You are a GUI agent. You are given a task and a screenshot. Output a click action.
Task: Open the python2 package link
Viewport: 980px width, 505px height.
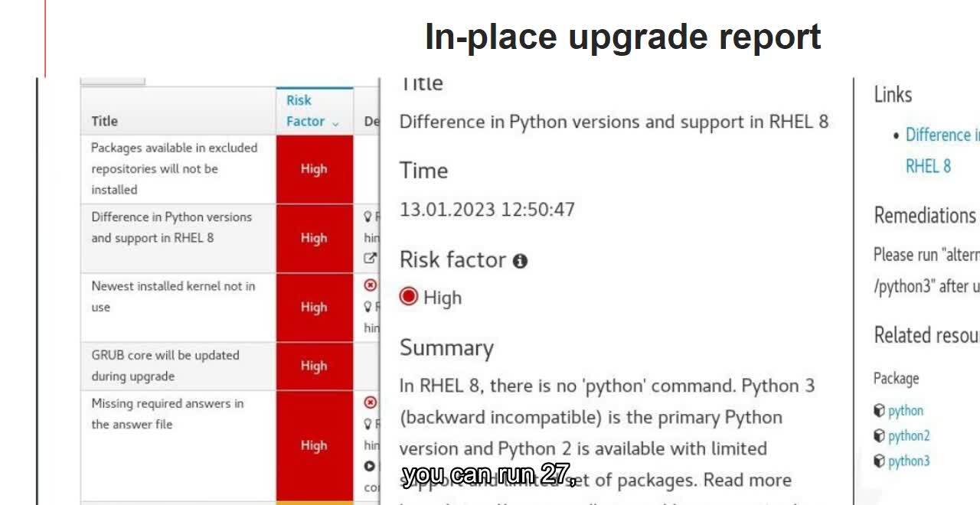click(909, 436)
